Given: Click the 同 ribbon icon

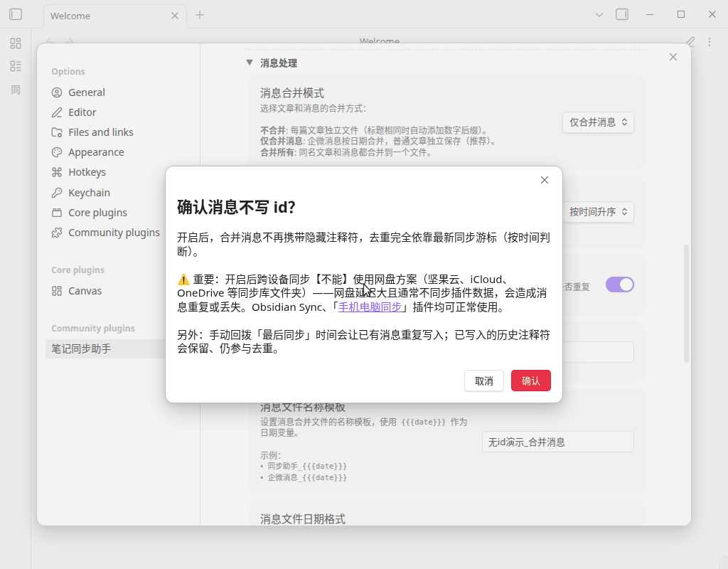Looking at the screenshot, I should [16, 90].
